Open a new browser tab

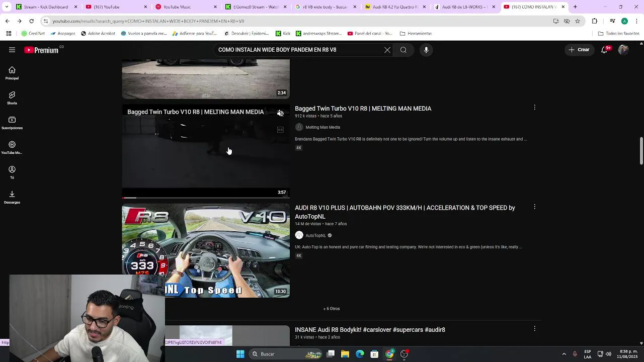click(x=575, y=7)
